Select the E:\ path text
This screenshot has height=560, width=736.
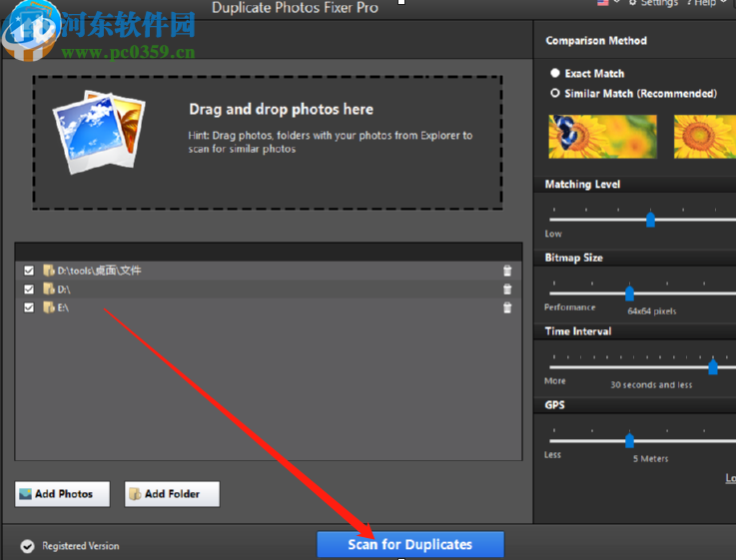tap(63, 307)
